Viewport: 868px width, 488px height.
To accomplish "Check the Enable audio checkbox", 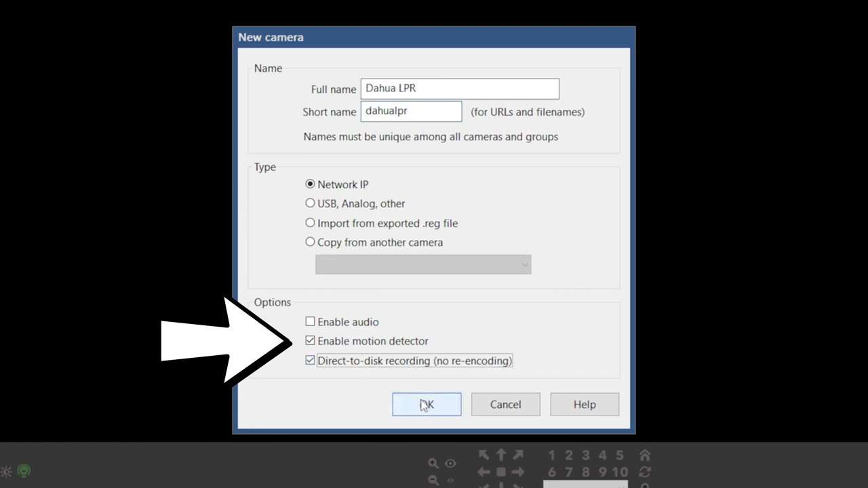I will (x=310, y=322).
